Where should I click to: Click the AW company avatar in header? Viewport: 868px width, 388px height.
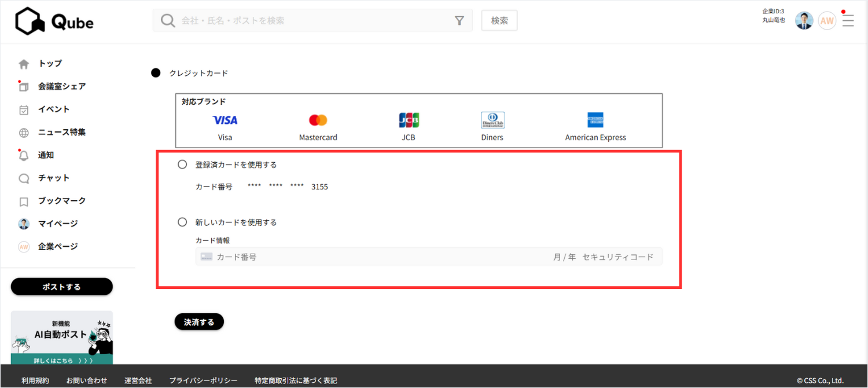point(827,21)
